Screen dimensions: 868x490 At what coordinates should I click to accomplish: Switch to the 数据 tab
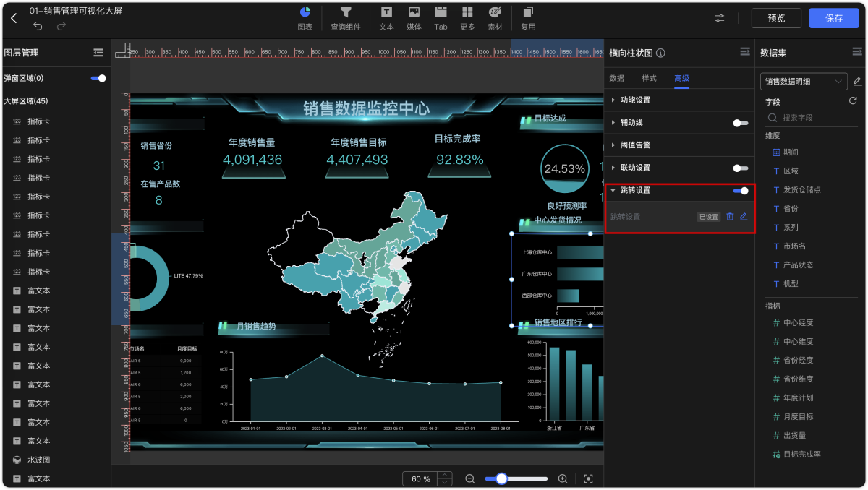click(616, 78)
